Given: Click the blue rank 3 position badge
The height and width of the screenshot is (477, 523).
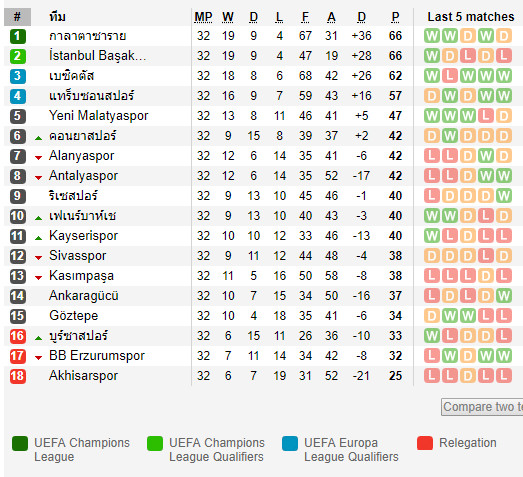Looking at the screenshot, I should [x=18, y=76].
